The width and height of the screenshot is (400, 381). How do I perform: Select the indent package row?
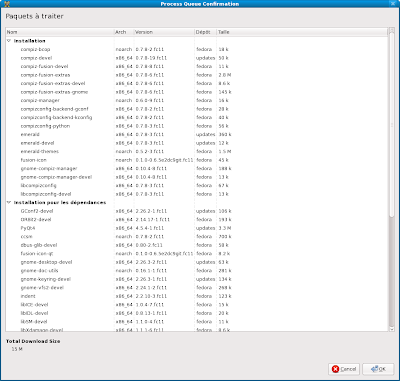pyautogui.click(x=197, y=296)
